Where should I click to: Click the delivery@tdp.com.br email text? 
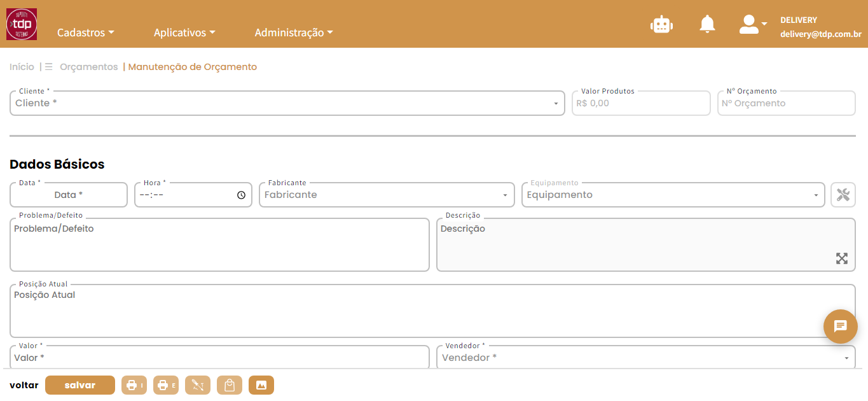[821, 35]
